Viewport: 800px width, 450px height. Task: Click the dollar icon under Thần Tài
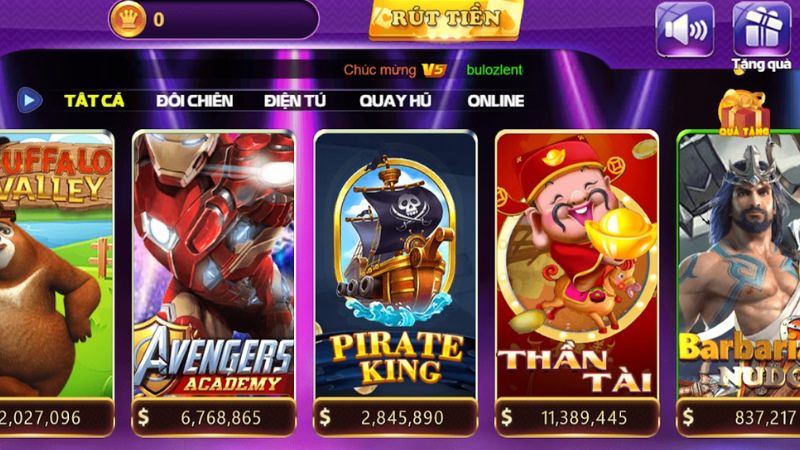point(506,417)
